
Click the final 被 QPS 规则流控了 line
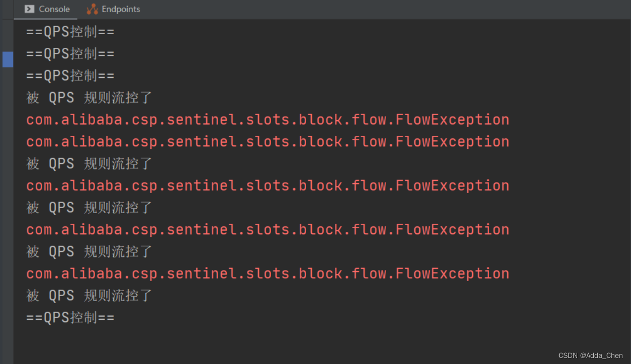click(89, 296)
